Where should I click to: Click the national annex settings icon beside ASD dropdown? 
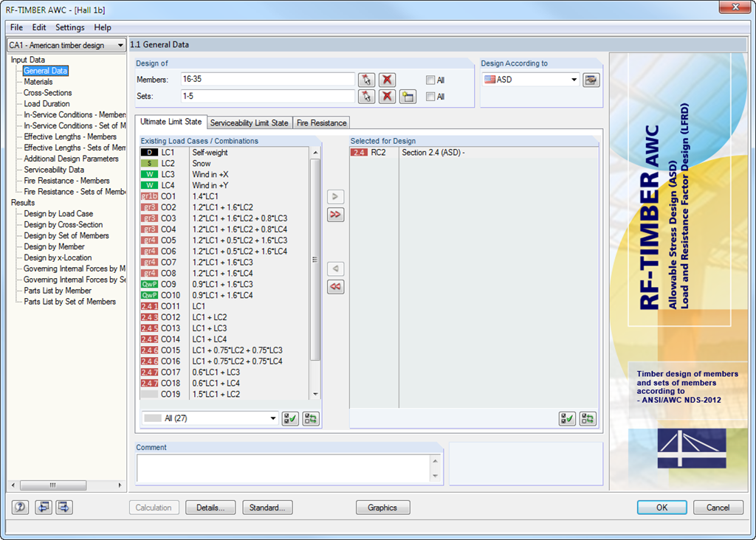click(591, 79)
